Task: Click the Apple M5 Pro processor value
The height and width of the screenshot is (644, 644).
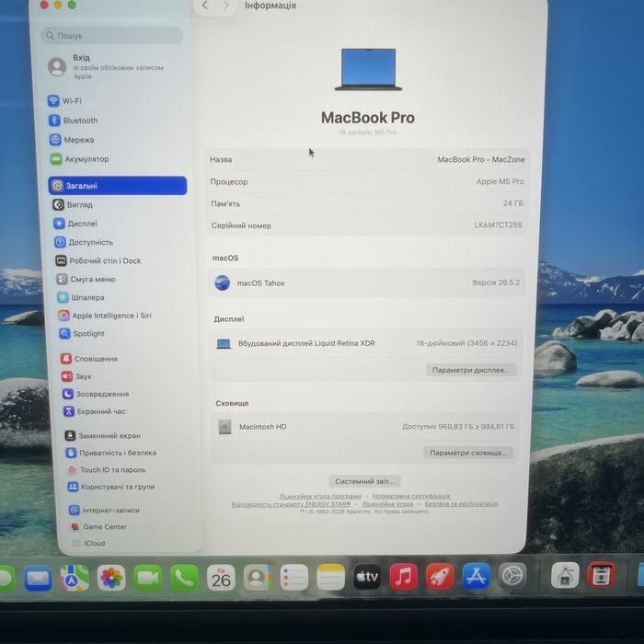Action: [x=500, y=181]
